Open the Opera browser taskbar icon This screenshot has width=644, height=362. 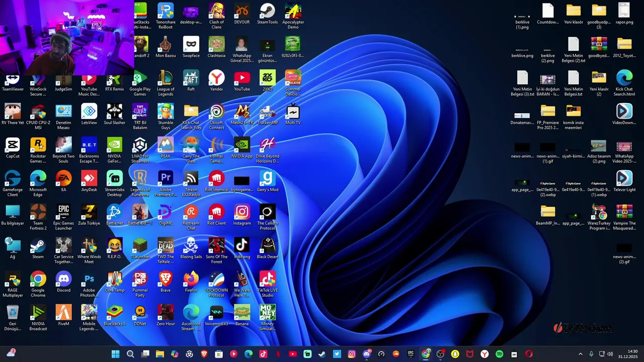pos(529,354)
